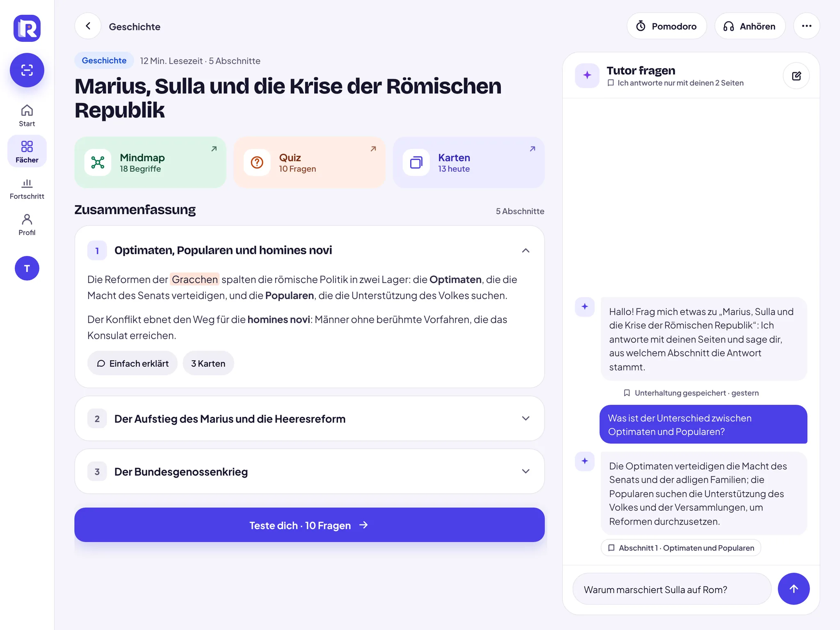Screen dimensions: 840x630
Task: Expand section 2 Der Aufstieg des Marius
Action: [309, 418]
